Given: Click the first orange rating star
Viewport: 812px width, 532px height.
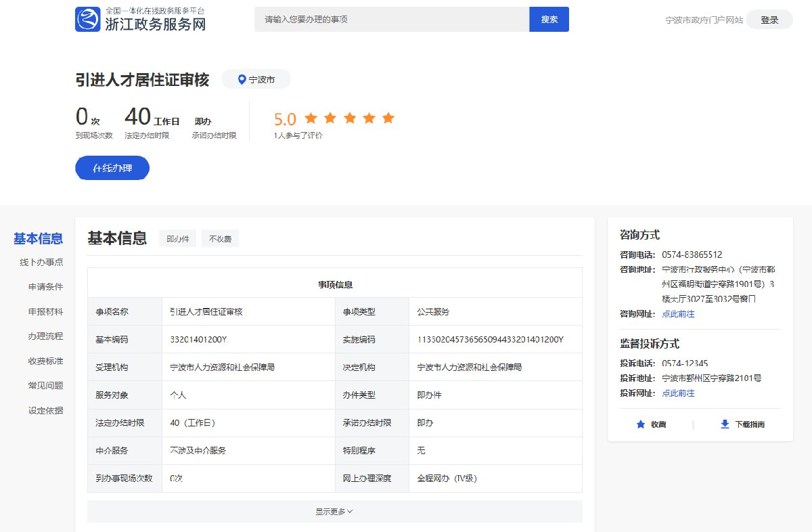Looking at the screenshot, I should [311, 118].
